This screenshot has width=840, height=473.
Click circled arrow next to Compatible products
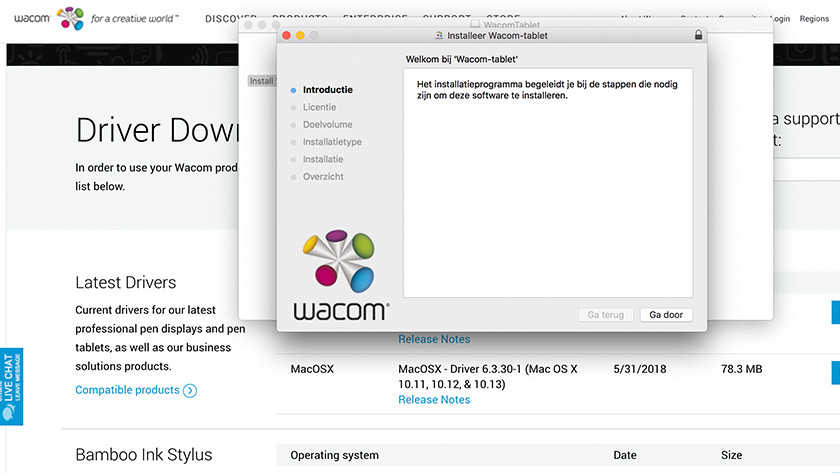point(190,391)
